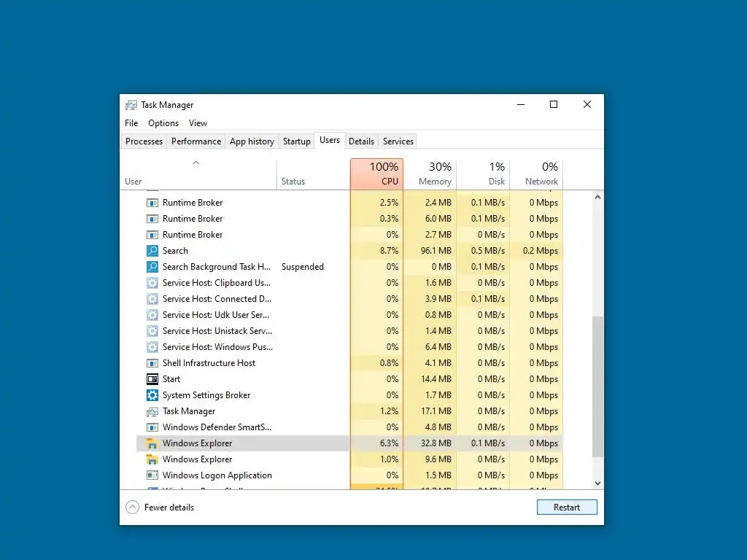Screen dimensions: 747x560
Task: Open the Options menu
Action: 163,122
